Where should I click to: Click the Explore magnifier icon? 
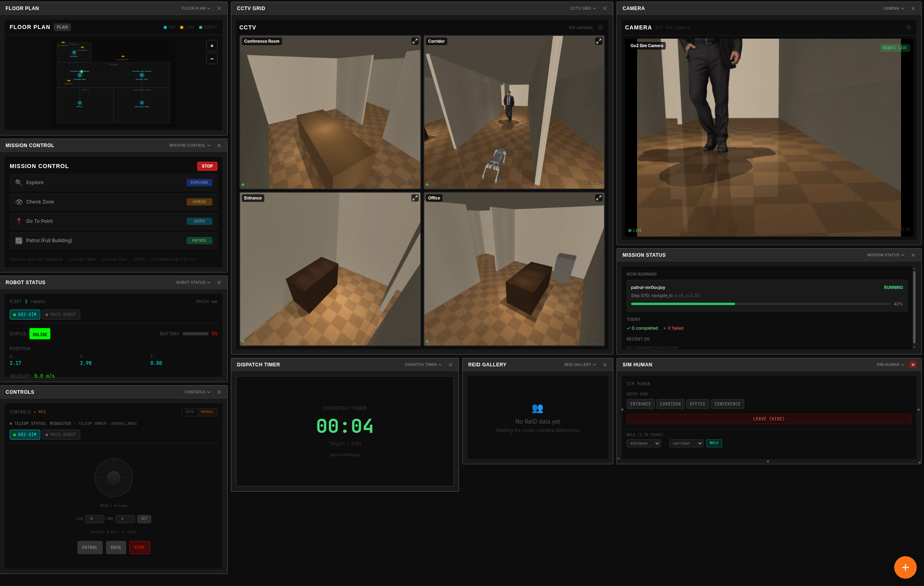pyautogui.click(x=19, y=183)
